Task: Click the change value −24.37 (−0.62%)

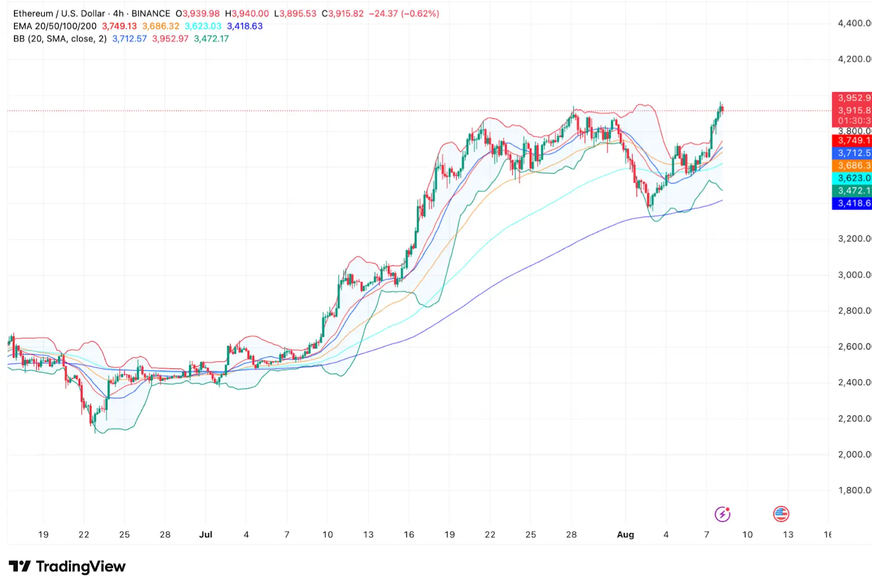Action: (x=404, y=13)
